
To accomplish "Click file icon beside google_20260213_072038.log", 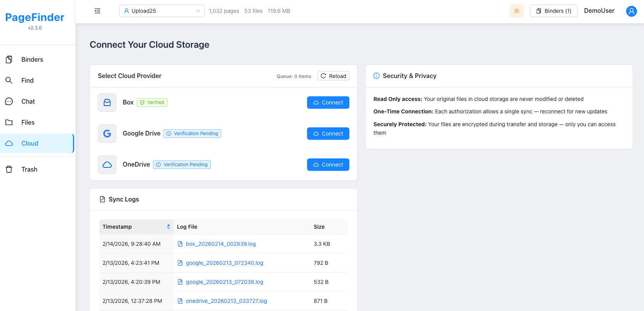I will pyautogui.click(x=180, y=282).
